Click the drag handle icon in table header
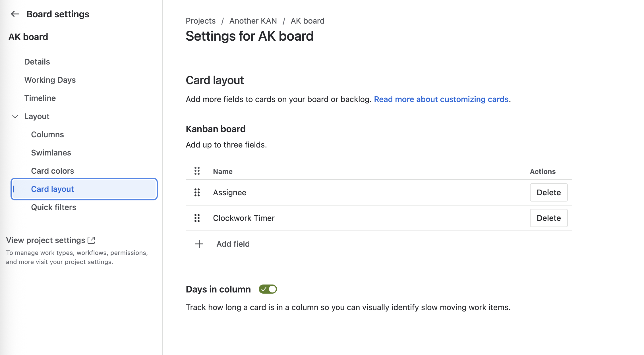 point(197,171)
